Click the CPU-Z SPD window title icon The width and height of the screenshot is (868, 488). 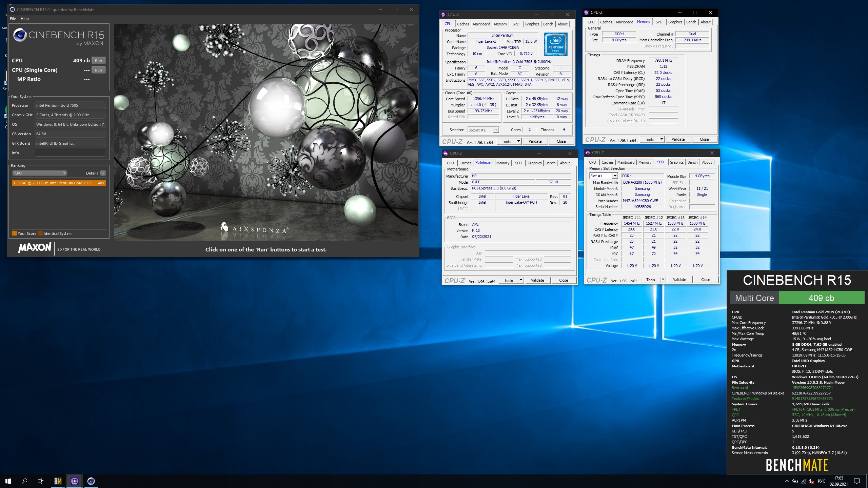coord(588,153)
